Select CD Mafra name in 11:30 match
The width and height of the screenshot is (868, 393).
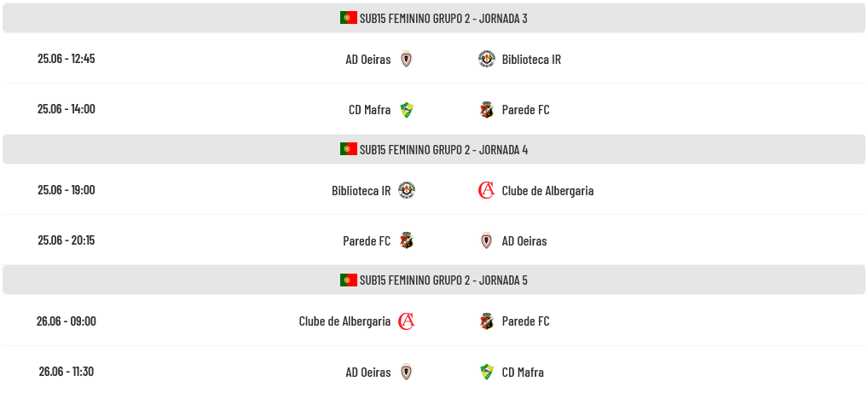pos(523,372)
